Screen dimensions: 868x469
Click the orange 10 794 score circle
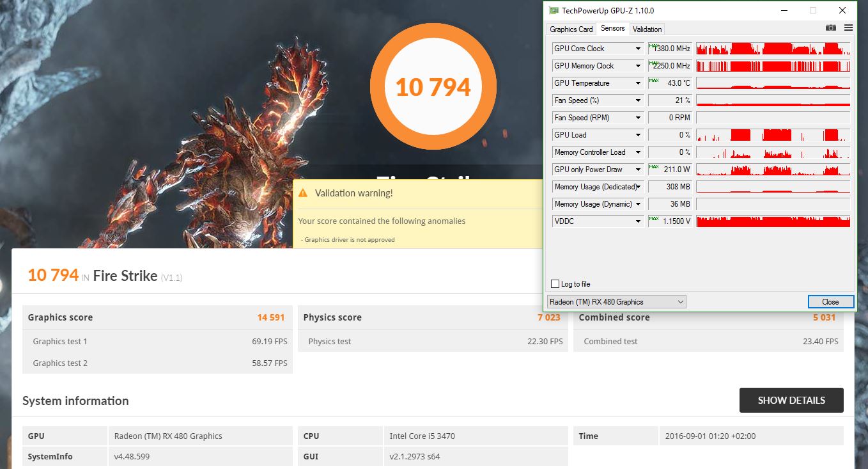click(433, 87)
